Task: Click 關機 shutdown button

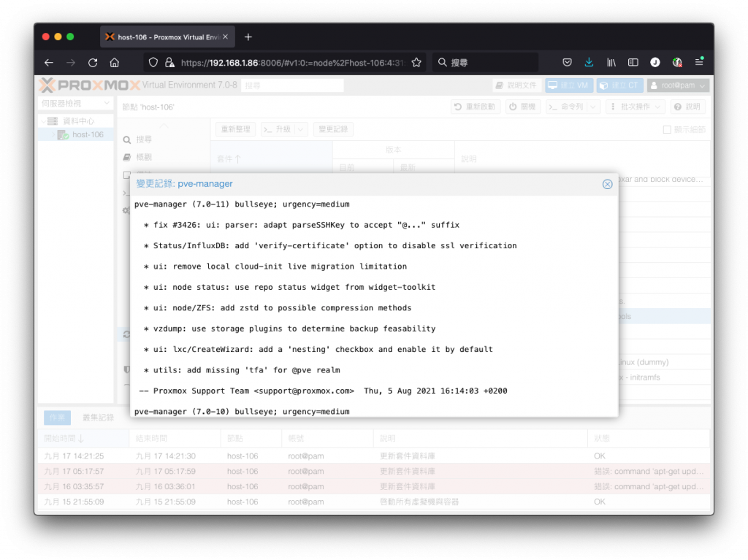Action: [x=522, y=107]
